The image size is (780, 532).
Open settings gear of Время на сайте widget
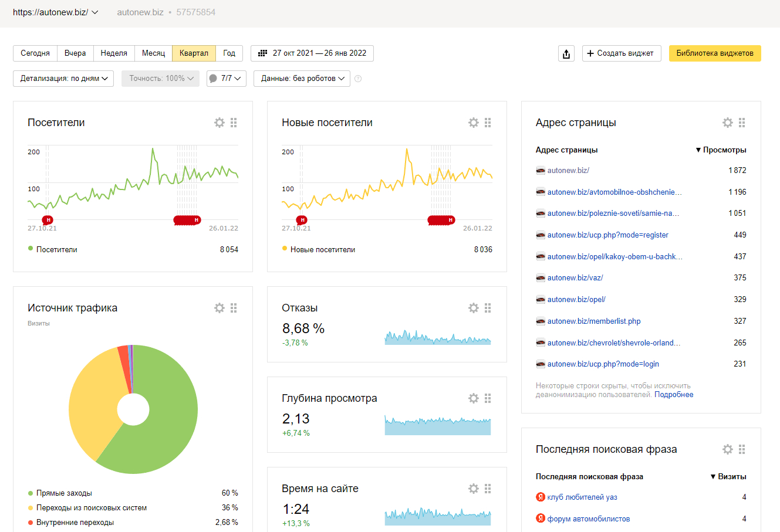(x=474, y=489)
